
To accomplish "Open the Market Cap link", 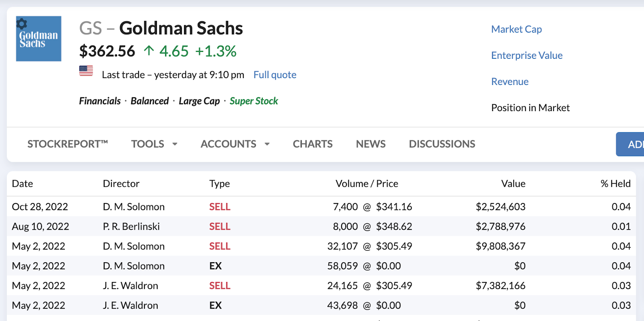I will tap(516, 29).
